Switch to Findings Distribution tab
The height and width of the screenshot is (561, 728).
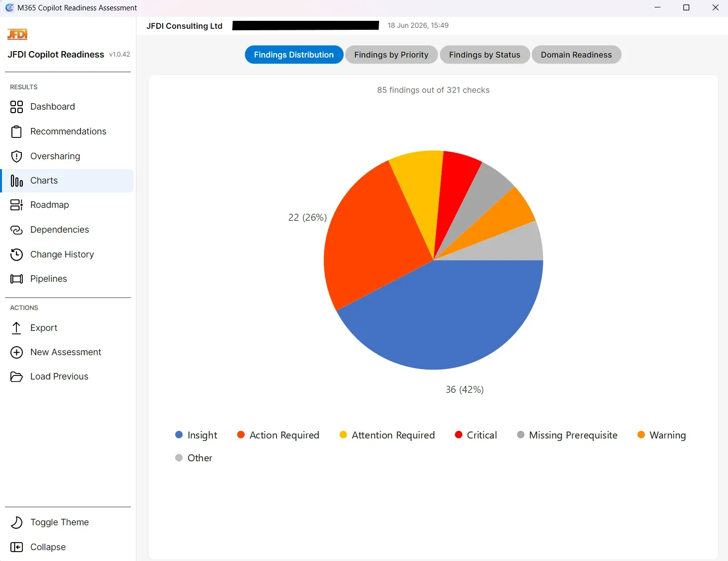tap(294, 55)
